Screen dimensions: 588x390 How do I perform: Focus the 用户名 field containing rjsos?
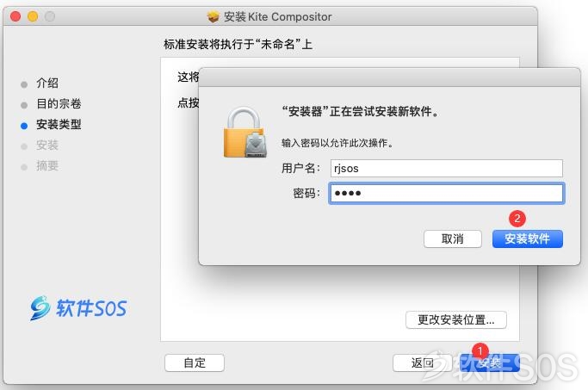point(446,169)
